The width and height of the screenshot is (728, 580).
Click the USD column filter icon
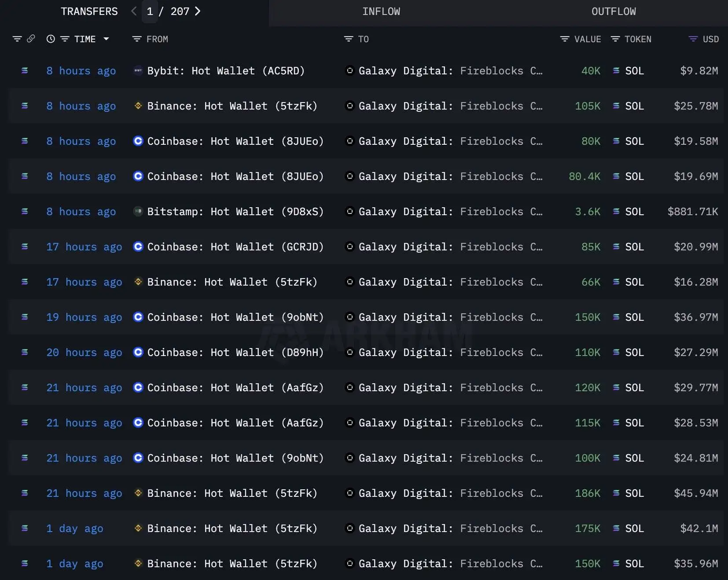pyautogui.click(x=693, y=39)
